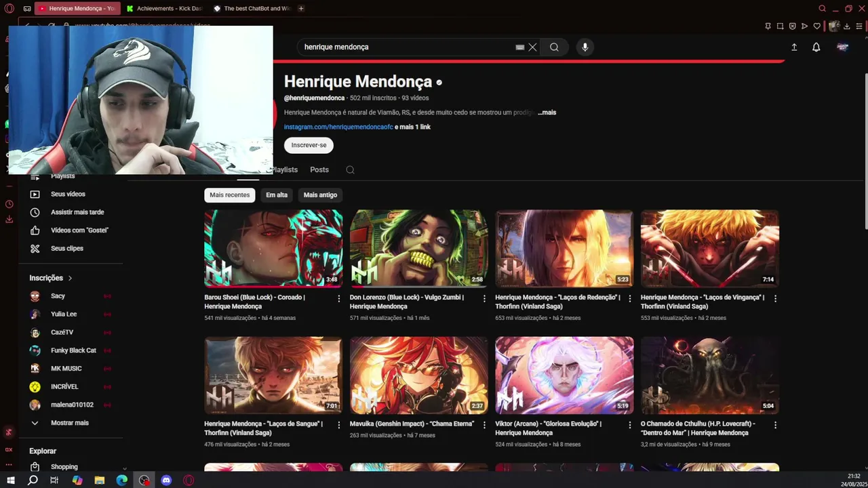Viewport: 868px width, 488px height.
Task: Play Barou Shoei Coroado video thumbnail
Action: coord(273,249)
